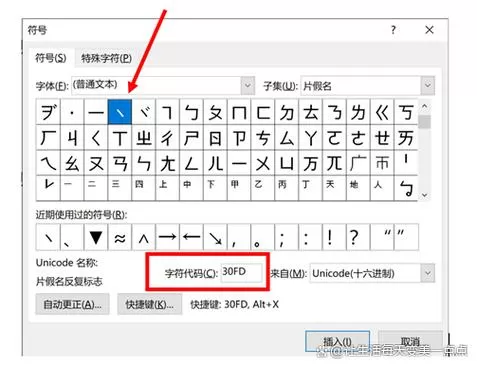Image resolution: width=477 pixels, height=368 pixels.
Task: Select the ㄡ bopomofo symbol
Action: pos(96,163)
